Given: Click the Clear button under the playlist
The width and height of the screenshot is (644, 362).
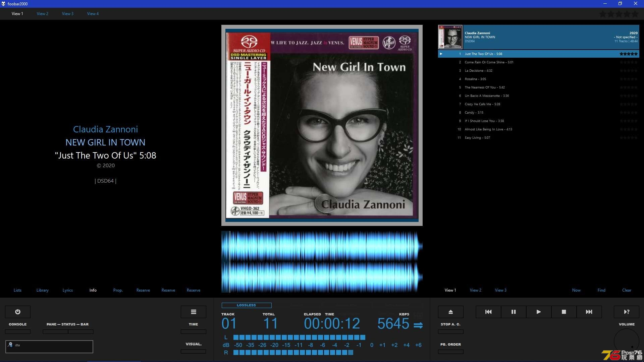Looking at the screenshot, I should (627, 290).
